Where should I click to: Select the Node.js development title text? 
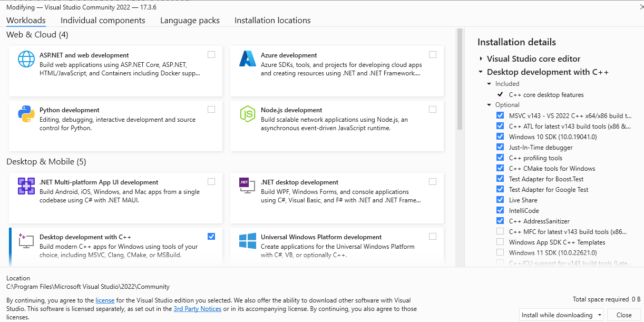tap(291, 110)
